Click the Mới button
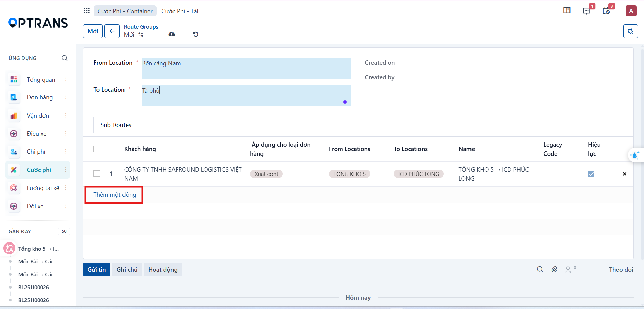 click(x=93, y=31)
